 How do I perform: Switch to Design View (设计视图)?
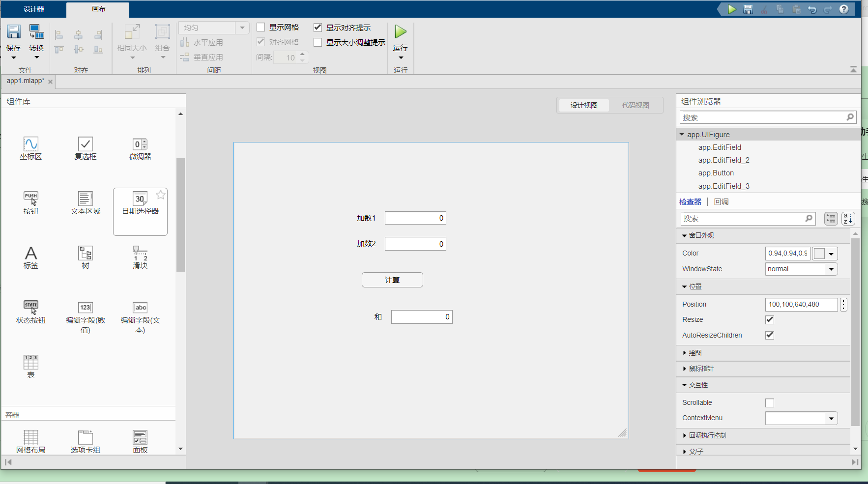(x=584, y=105)
